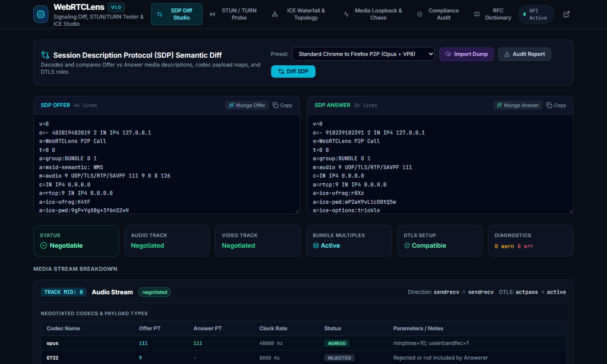Click the download icon on Audit Report
Screen dimensions: 607x364
pyautogui.click(x=507, y=54)
